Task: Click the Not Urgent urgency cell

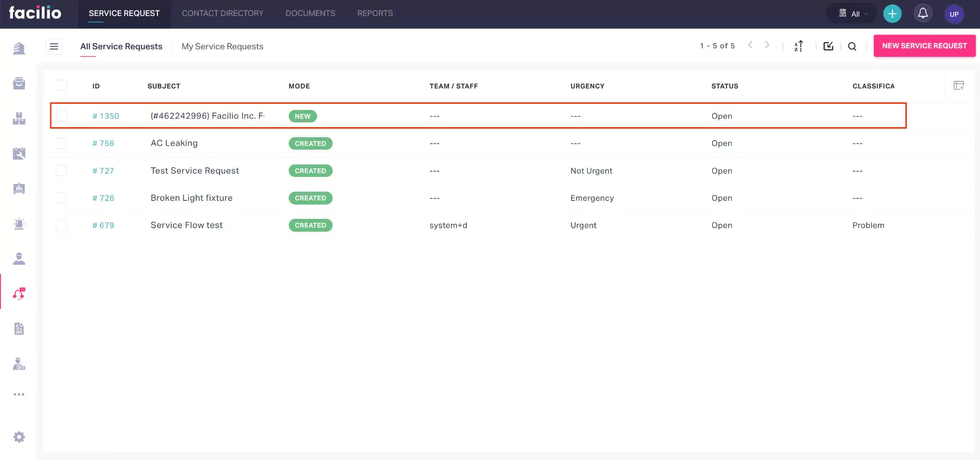Action: point(591,171)
